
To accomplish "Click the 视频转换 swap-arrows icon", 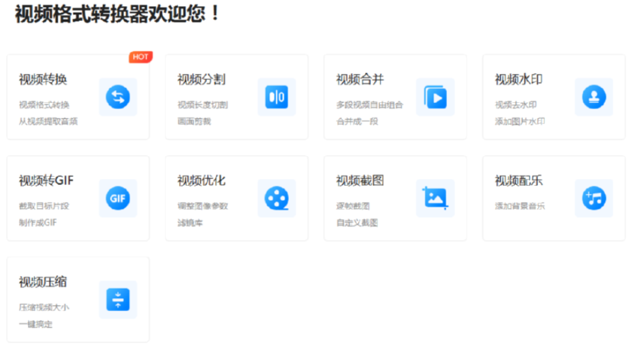I will pyautogui.click(x=118, y=97).
